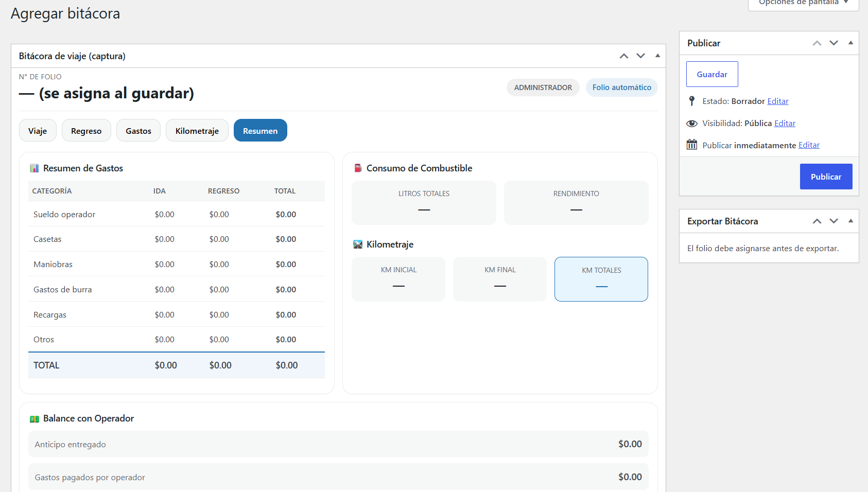Viewport: 868px width, 492px height.
Task: Open Opciones de pantalla dropdown
Action: [x=803, y=3]
